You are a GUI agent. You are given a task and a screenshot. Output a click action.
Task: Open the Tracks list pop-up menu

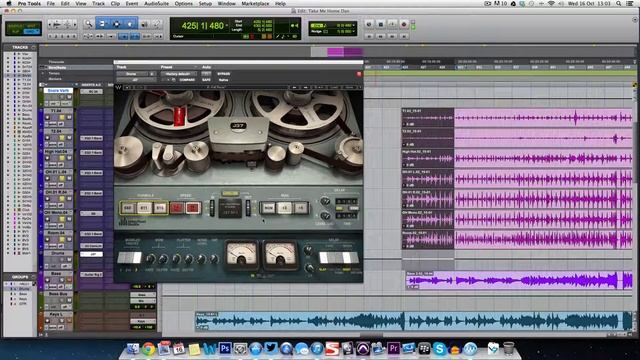(33, 47)
